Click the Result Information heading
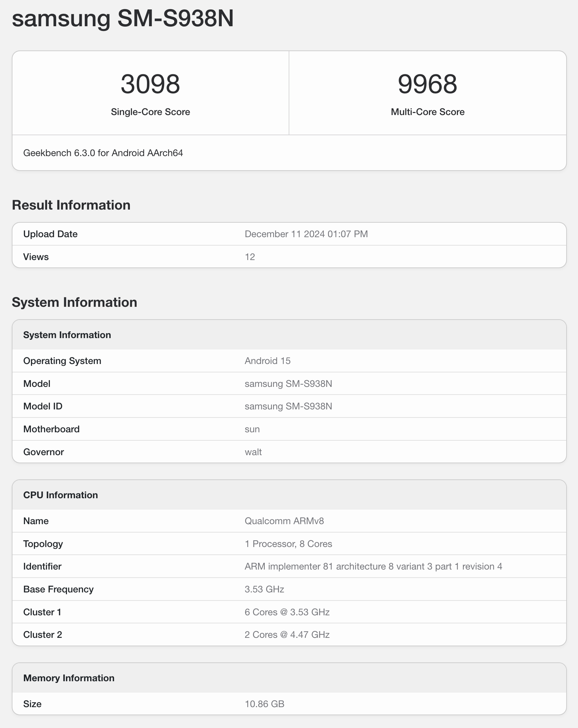 click(x=71, y=205)
